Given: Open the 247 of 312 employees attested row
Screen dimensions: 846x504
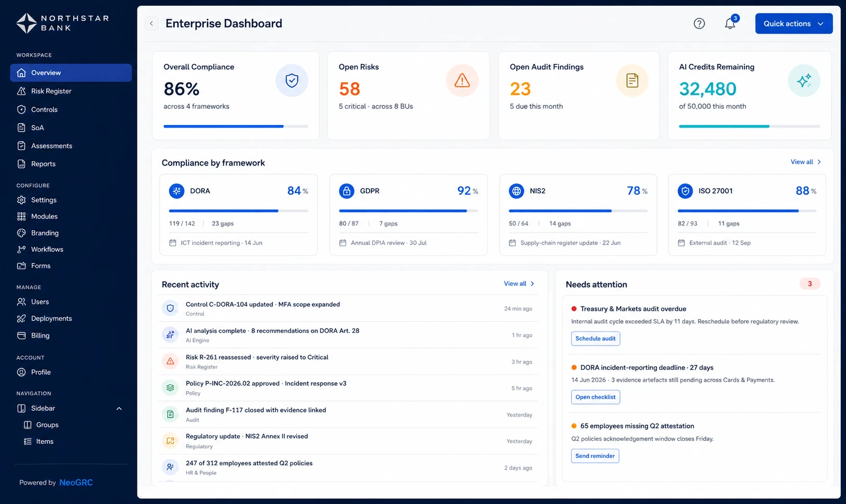Looking at the screenshot, I should (348, 468).
